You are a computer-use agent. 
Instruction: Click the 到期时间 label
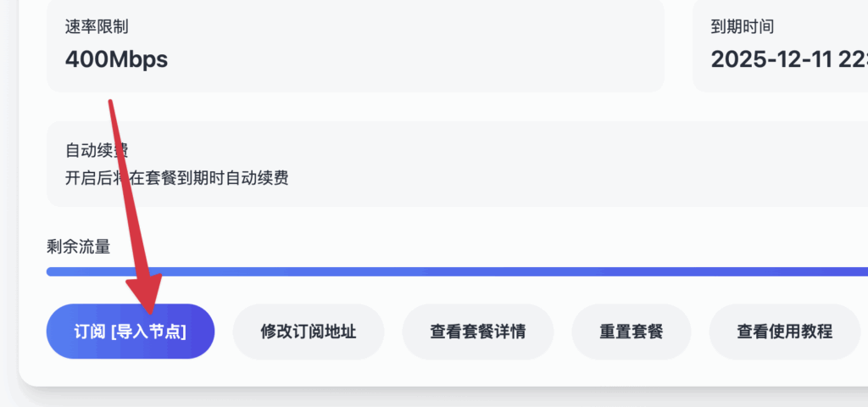(x=743, y=26)
